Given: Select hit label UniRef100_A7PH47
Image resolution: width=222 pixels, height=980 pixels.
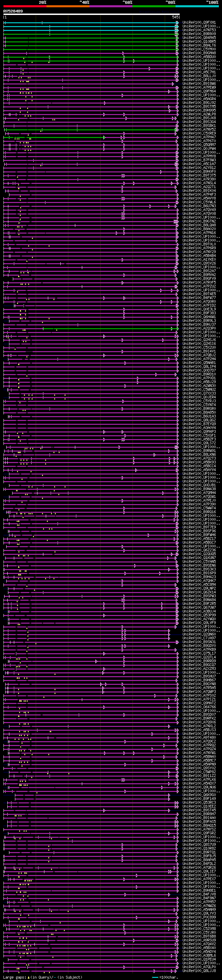Looking at the screenshot, I should 199,137.
